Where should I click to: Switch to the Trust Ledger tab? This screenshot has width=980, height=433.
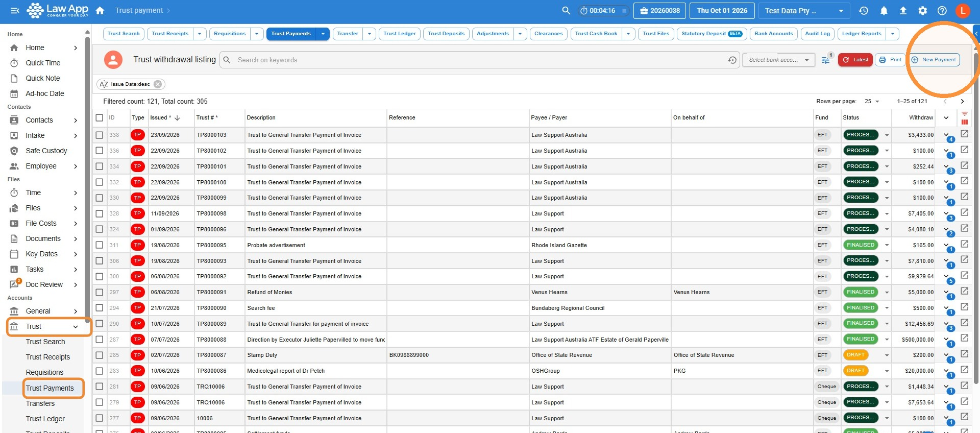(x=400, y=34)
